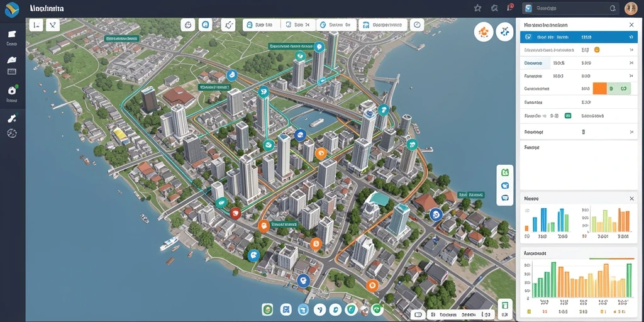The image size is (644, 322).
Task: Toggle the star on blue highlighted row
Action: (631, 37)
